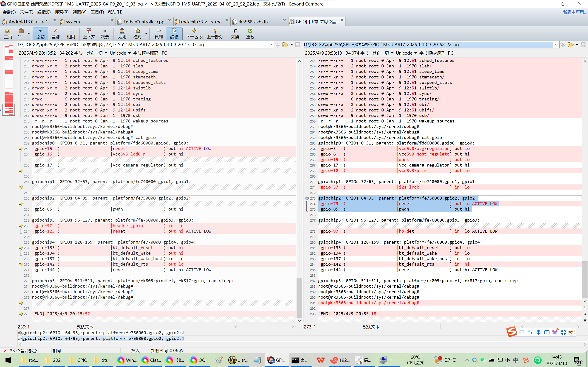Switch to the rk3568-evb.dtsi tab

point(254,22)
